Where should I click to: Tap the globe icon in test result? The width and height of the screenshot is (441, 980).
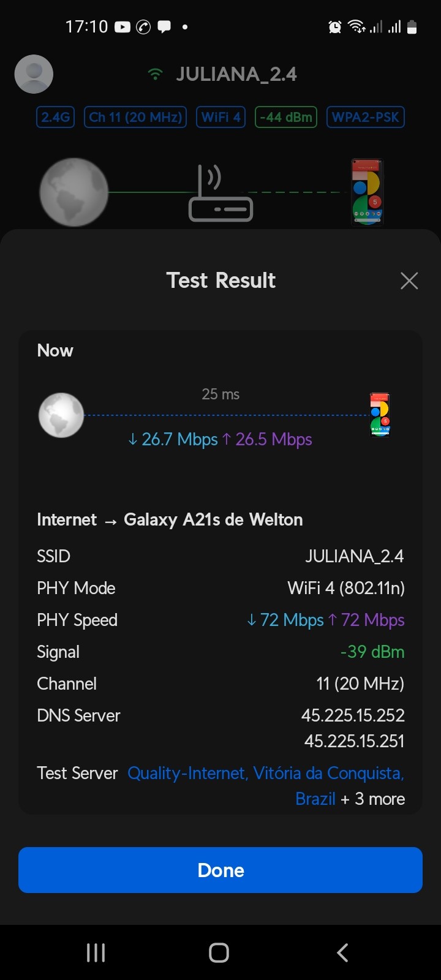pyautogui.click(x=61, y=415)
